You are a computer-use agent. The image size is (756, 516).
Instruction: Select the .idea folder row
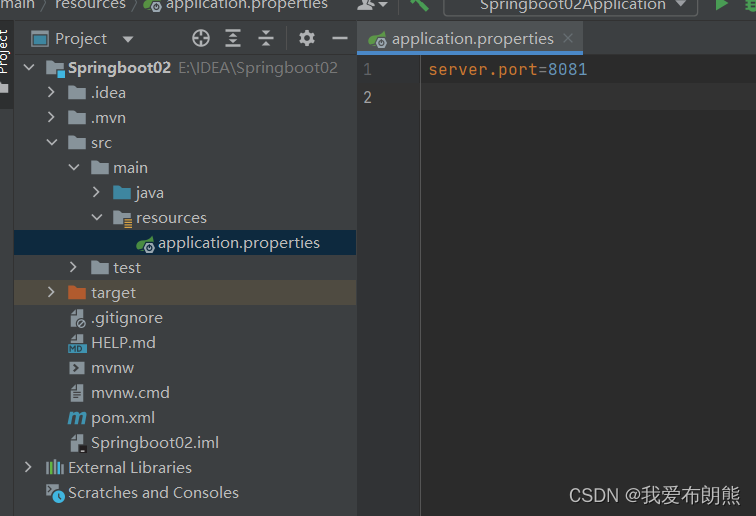pos(185,92)
